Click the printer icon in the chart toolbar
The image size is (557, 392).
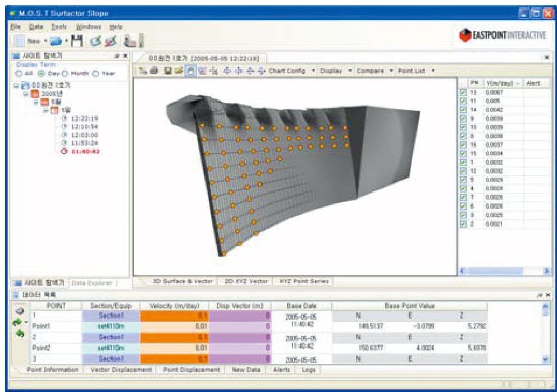click(154, 71)
